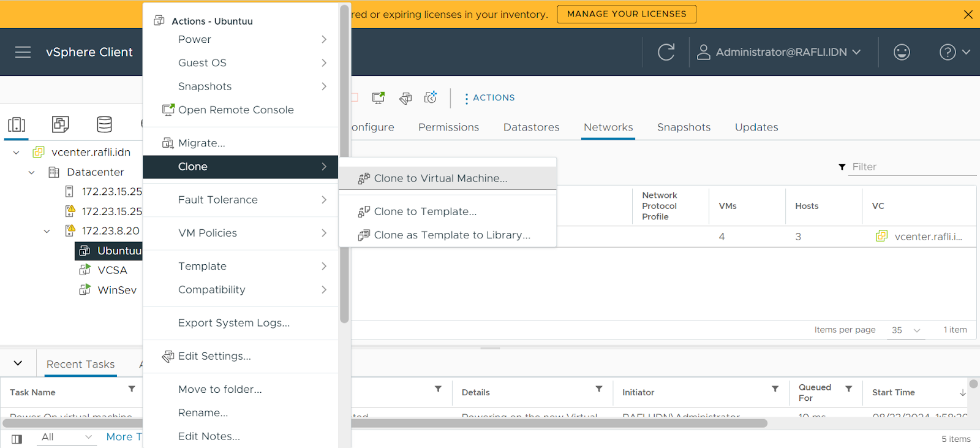Click Clone as Template to Library icon
Viewport: 980px width, 448px height.
tap(364, 235)
